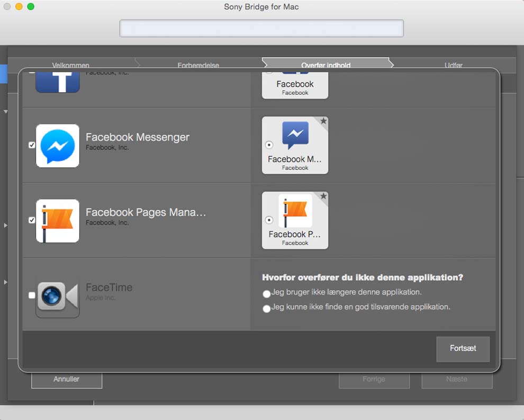Uncheck the Facebook Pages Manager checkbox
Screen dimensions: 524x420
coord(32,220)
